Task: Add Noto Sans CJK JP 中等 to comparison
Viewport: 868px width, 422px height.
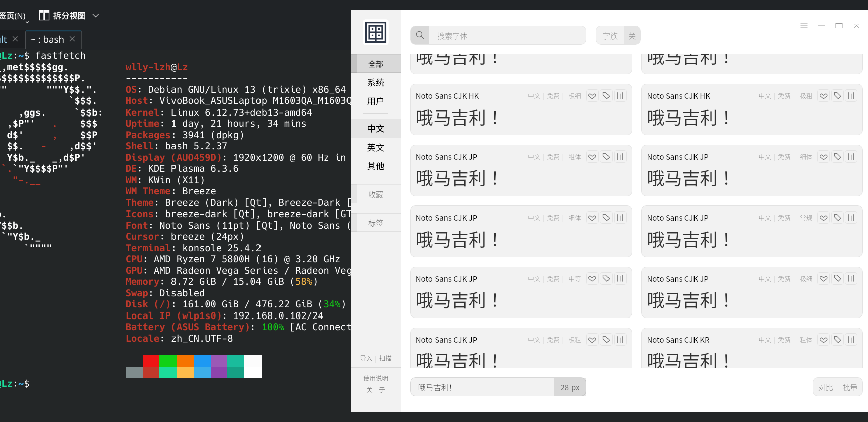Action: (620, 278)
